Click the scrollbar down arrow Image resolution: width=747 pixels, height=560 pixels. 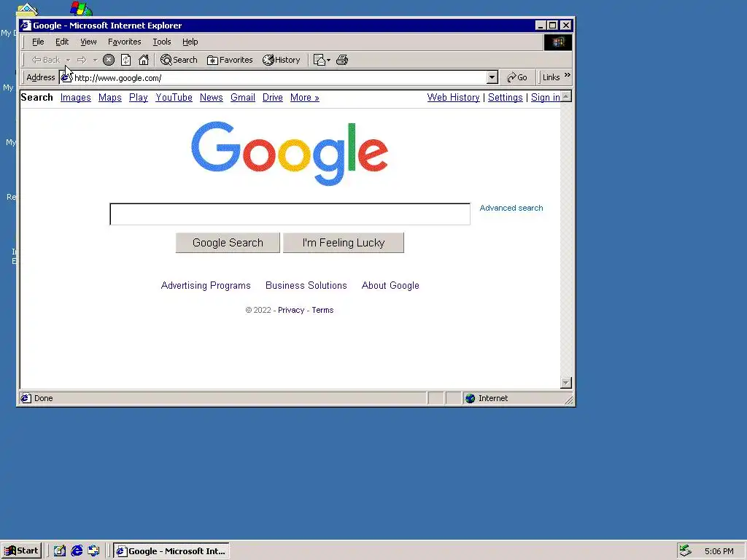tap(566, 383)
